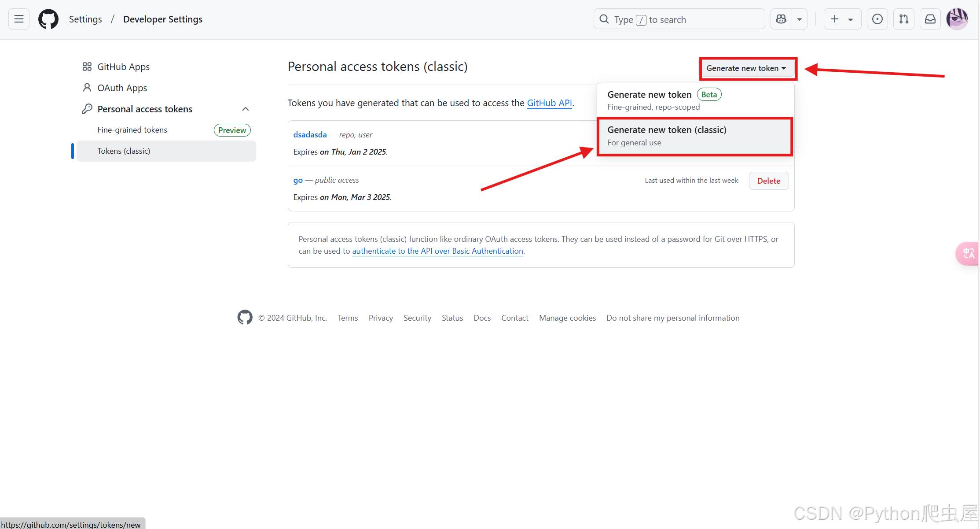Click the GitHub logo in the footer
This screenshot has height=529, width=980.
(245, 318)
